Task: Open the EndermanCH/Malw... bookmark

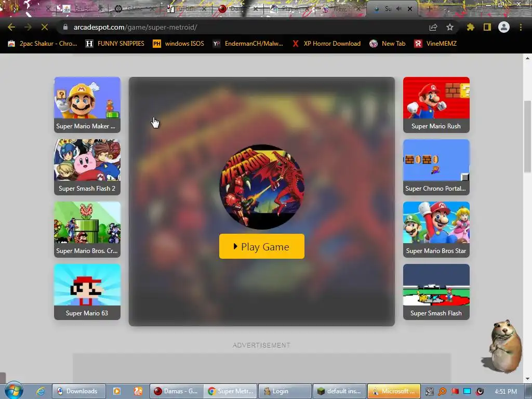Action: [248, 44]
